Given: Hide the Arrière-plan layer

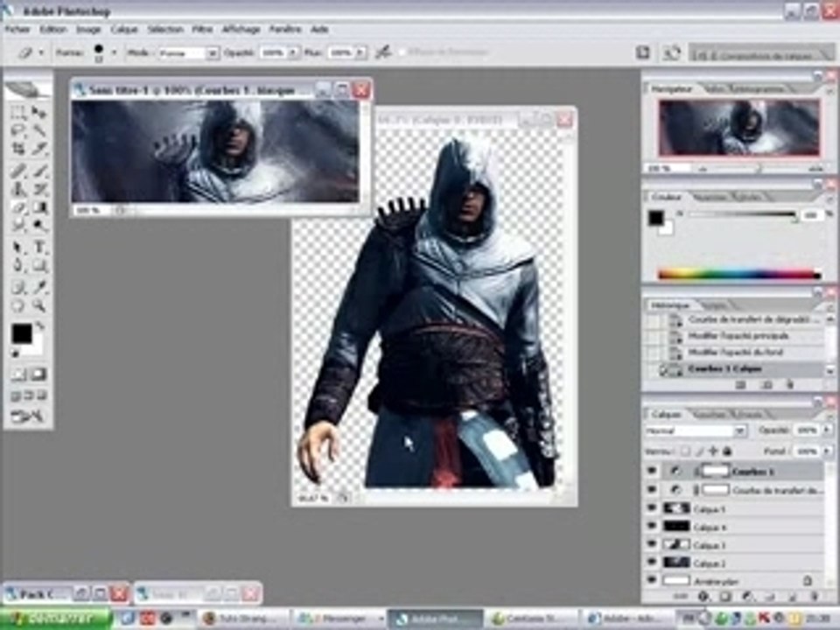Looking at the screenshot, I should point(652,580).
